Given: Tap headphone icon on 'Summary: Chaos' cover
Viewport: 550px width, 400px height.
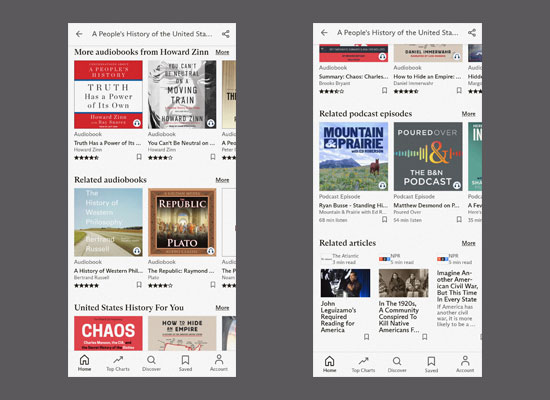Looking at the screenshot, I should point(382,56).
